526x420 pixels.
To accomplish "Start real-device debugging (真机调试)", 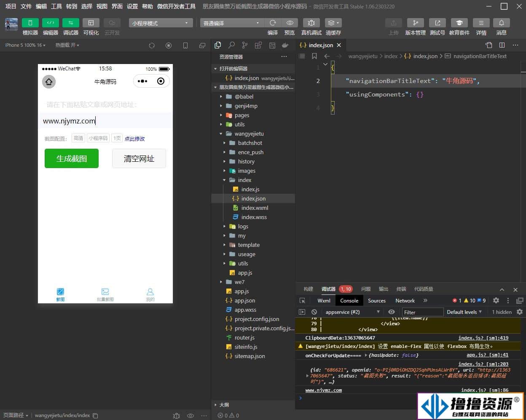I will click(x=311, y=23).
